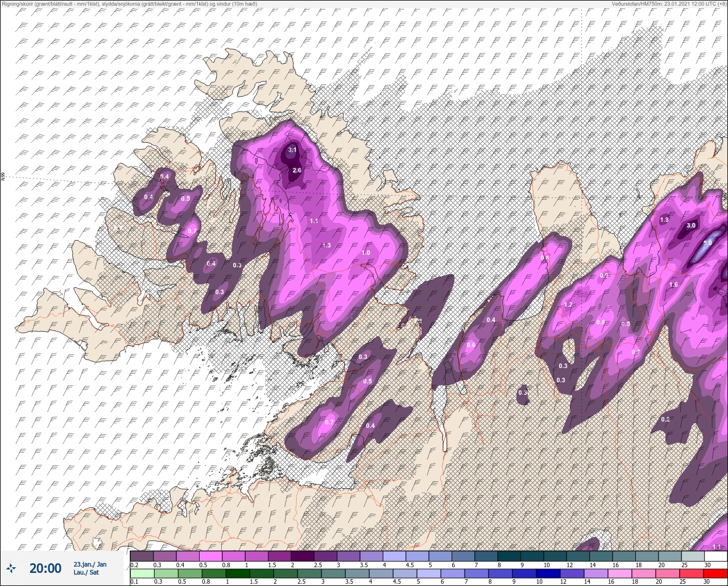Click the 5.0 precipitation value on the map

[708, 243]
